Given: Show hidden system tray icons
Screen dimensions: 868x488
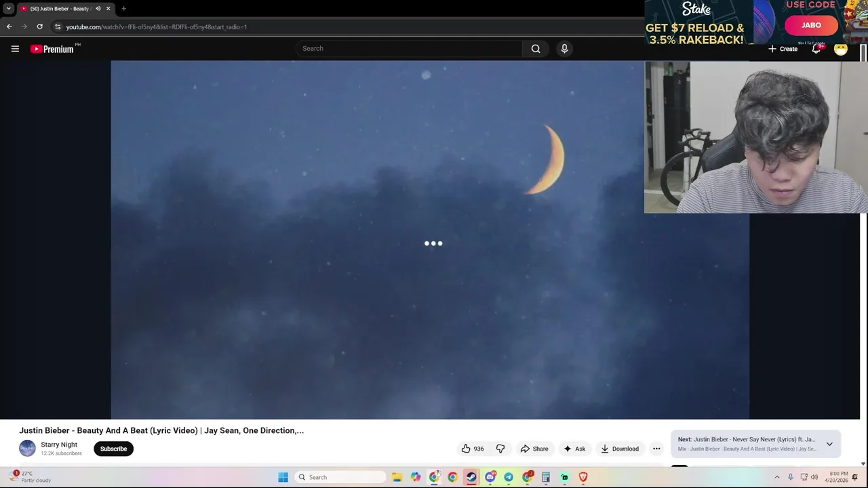Looking at the screenshot, I should pos(777,477).
